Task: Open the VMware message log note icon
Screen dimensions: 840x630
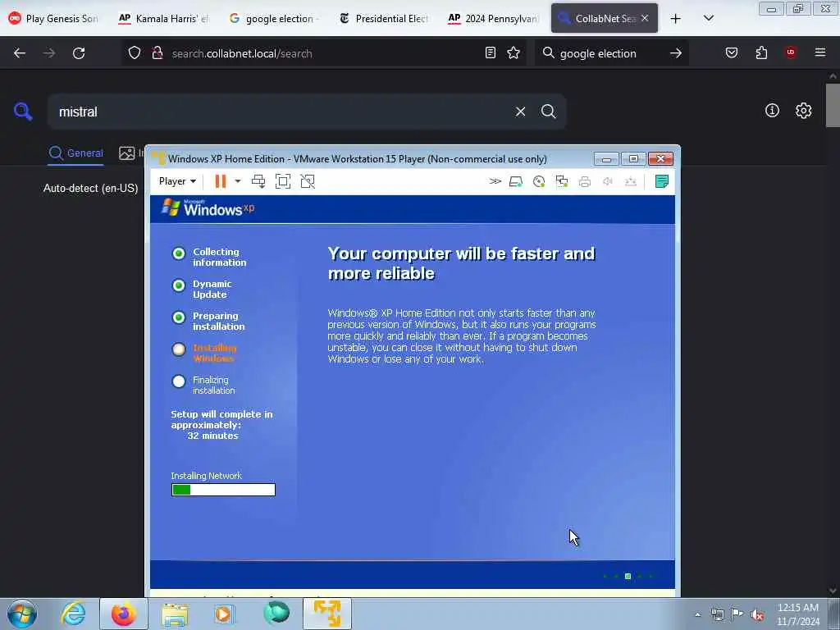Action: point(662,181)
